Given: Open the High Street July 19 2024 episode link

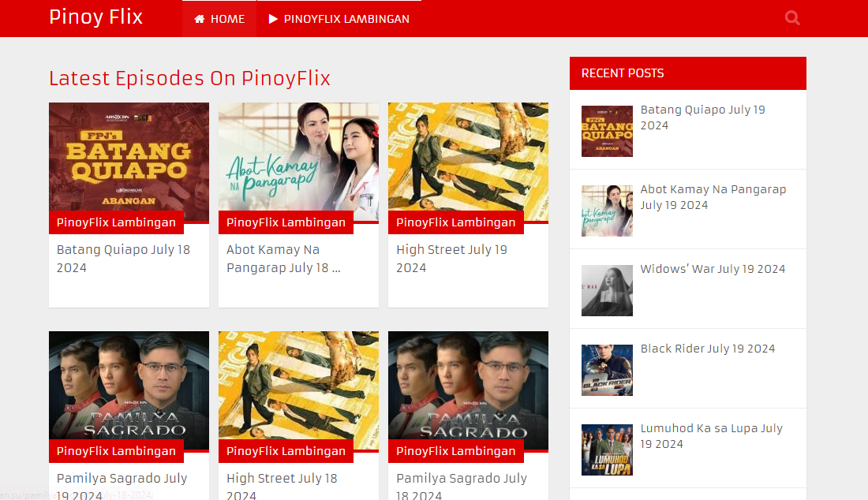Looking at the screenshot, I should 451,258.
